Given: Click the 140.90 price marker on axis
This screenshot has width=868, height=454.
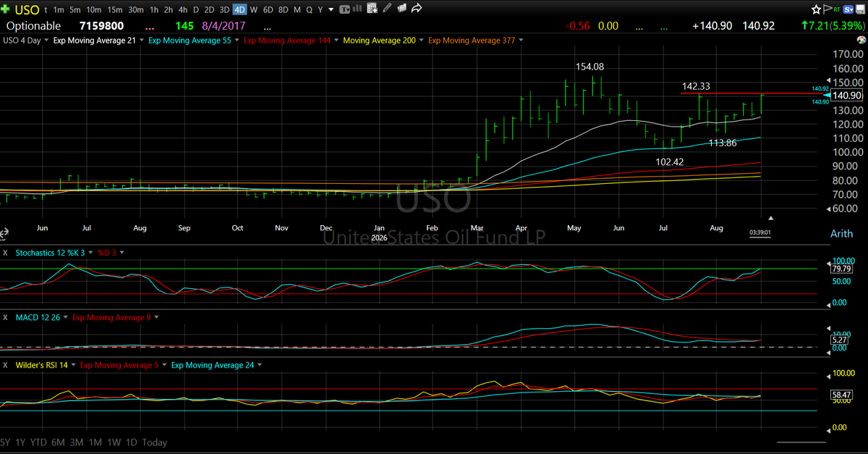Looking at the screenshot, I should (846, 96).
